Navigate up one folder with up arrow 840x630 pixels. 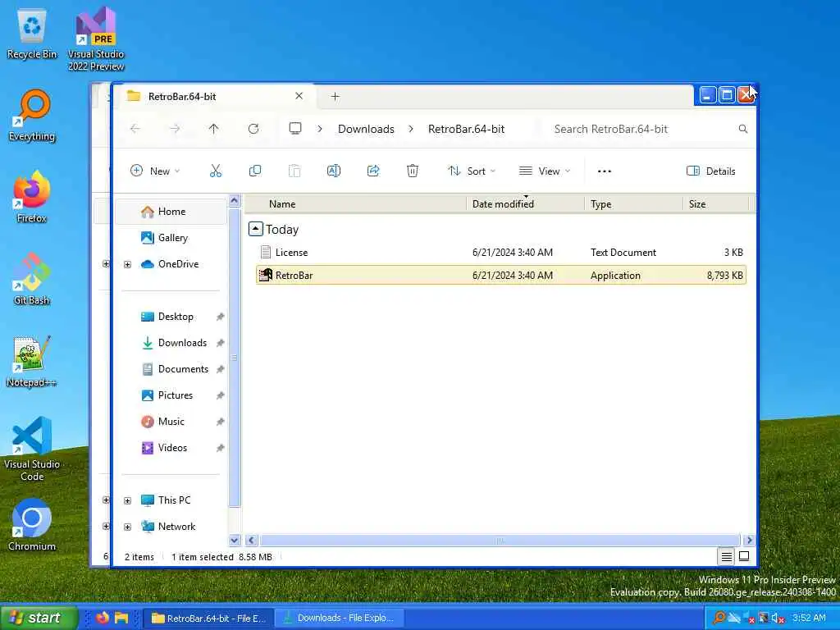coord(214,129)
